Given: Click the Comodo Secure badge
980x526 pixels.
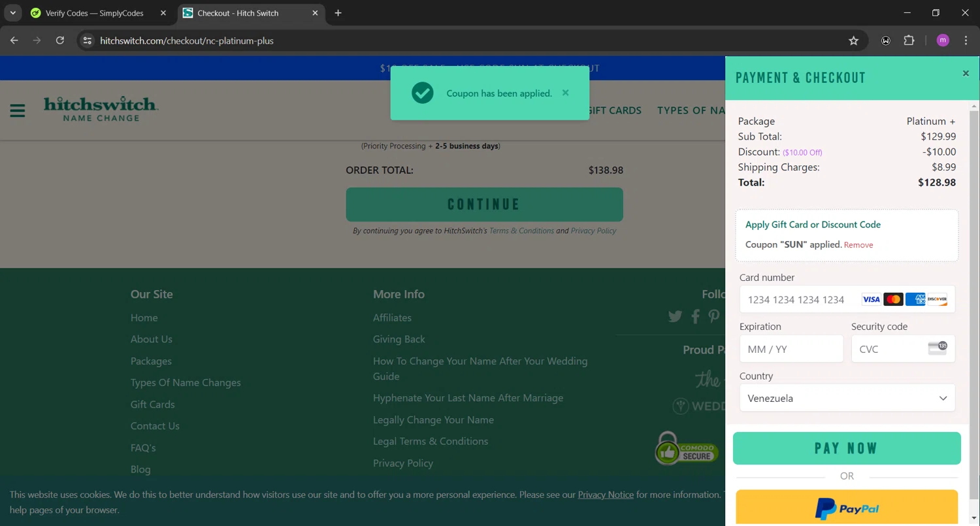Looking at the screenshot, I should tap(687, 449).
